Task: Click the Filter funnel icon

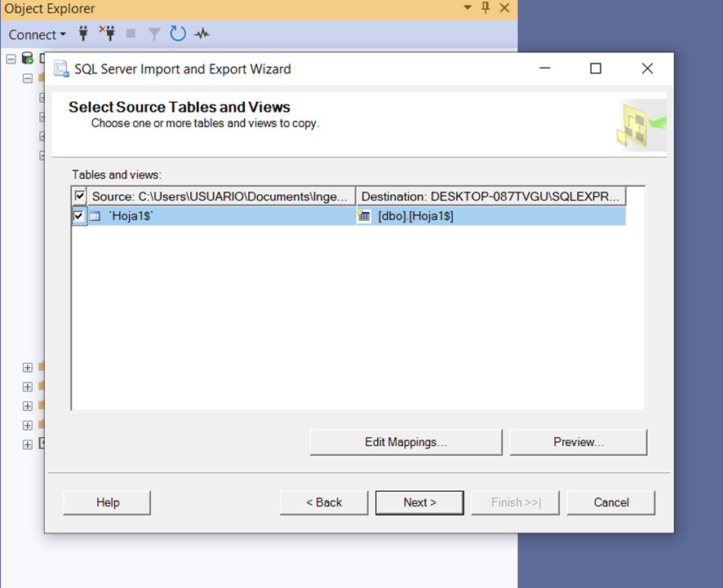Action: [x=154, y=34]
